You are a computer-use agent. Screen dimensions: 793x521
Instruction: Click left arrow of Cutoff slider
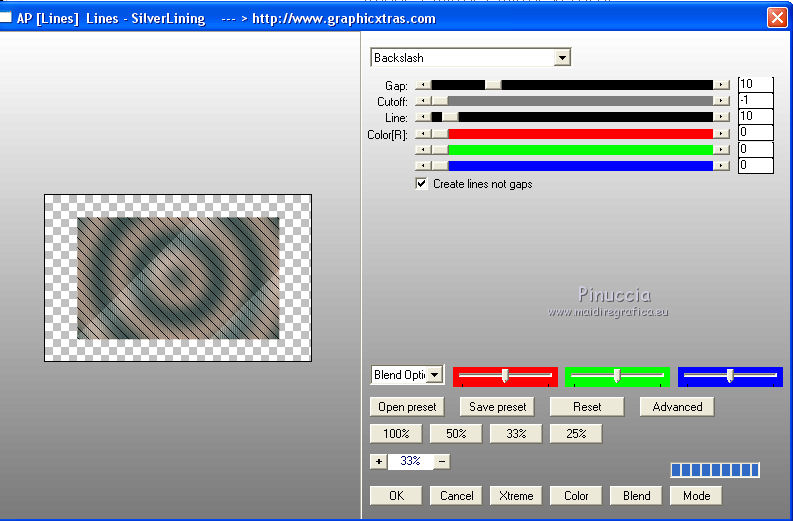click(x=423, y=101)
